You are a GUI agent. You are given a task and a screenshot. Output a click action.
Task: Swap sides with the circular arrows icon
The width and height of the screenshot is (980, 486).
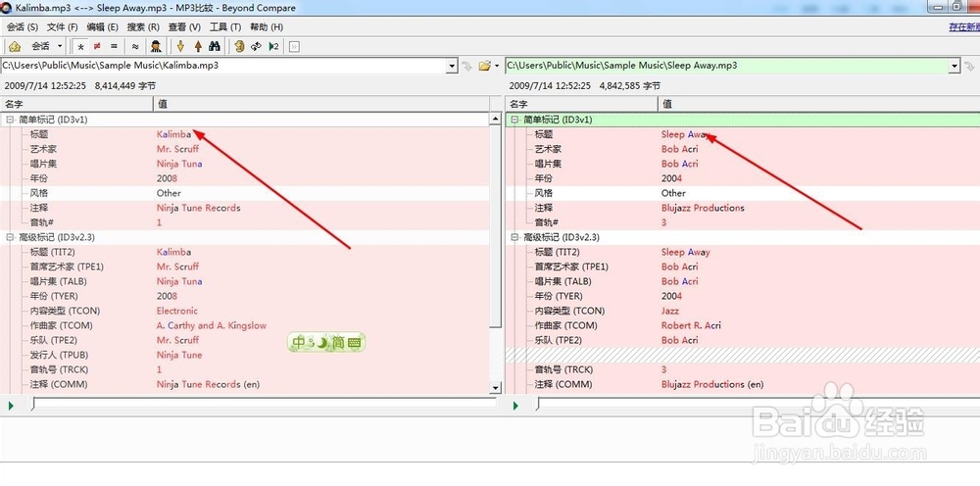pyautogui.click(x=256, y=46)
